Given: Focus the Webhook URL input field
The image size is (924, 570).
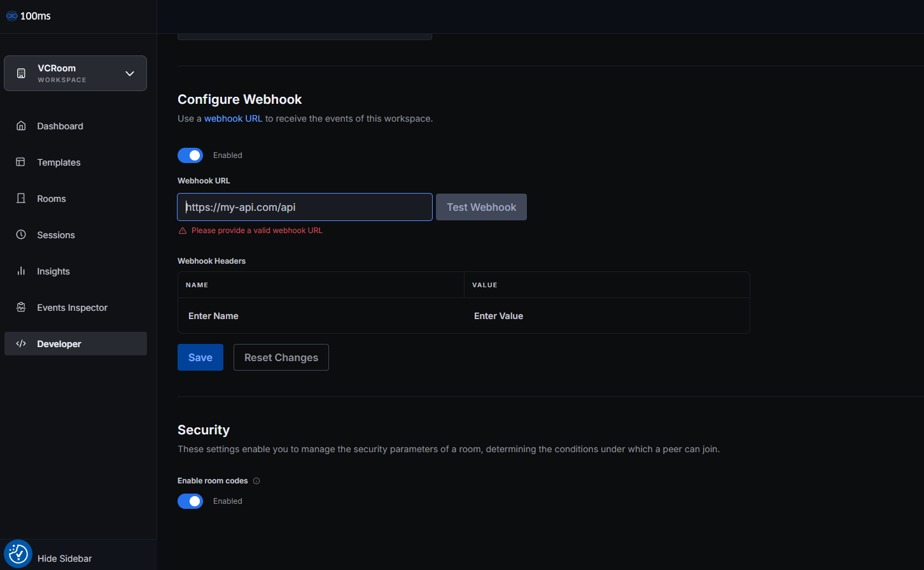Looking at the screenshot, I should point(304,207).
